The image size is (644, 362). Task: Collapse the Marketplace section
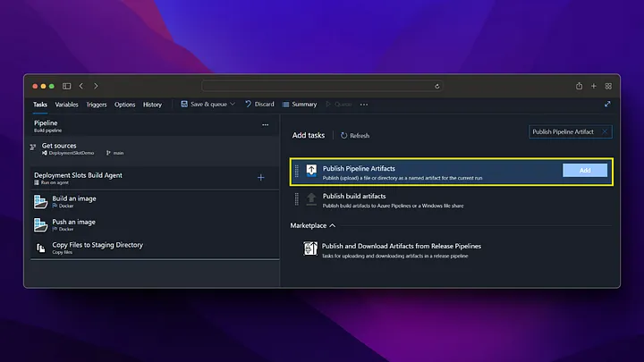pyautogui.click(x=313, y=225)
